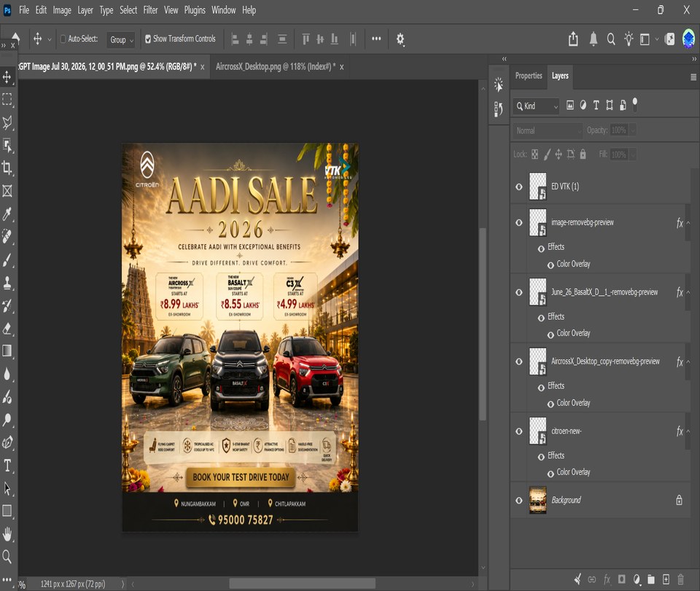700x591 pixels.
Task: Open options bar settings gear
Action: [x=400, y=39]
